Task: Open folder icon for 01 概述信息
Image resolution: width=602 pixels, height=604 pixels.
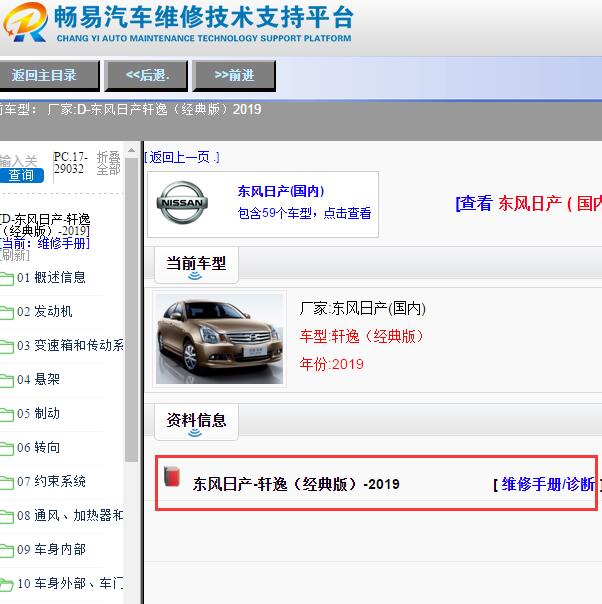Action: click(x=7, y=278)
